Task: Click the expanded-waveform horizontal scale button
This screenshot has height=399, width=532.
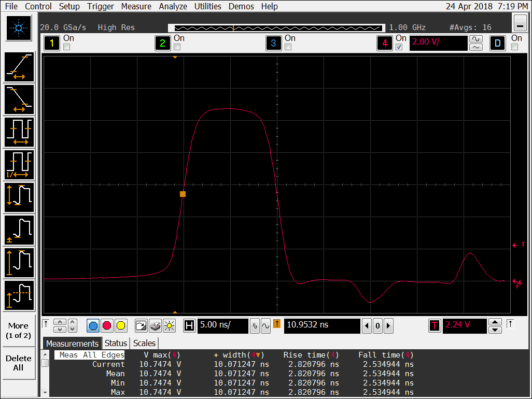Action: [x=265, y=326]
